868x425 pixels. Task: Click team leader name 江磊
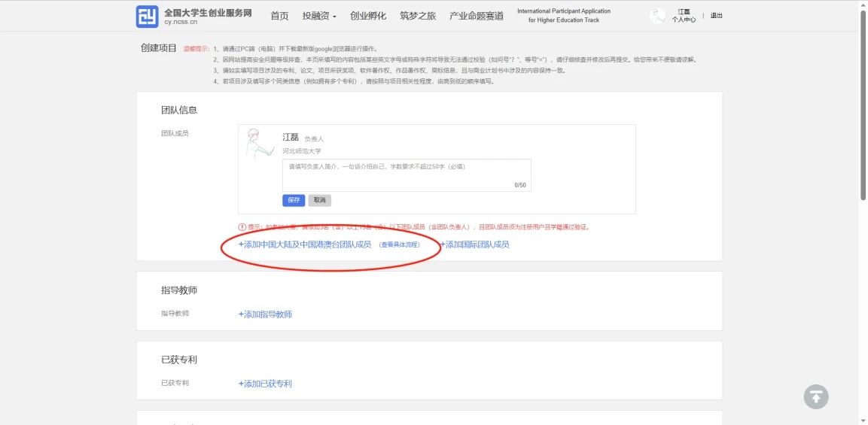(x=291, y=137)
